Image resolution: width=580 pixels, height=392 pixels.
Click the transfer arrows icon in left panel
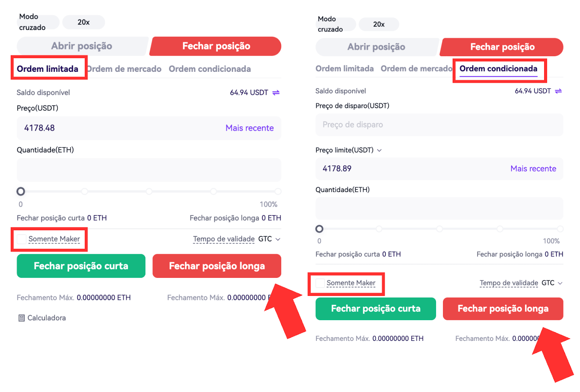276,93
